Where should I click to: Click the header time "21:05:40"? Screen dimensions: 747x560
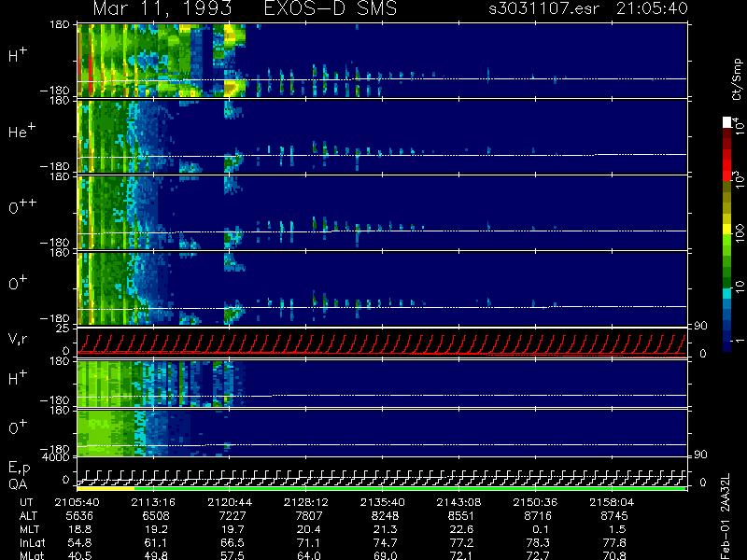coord(652,8)
